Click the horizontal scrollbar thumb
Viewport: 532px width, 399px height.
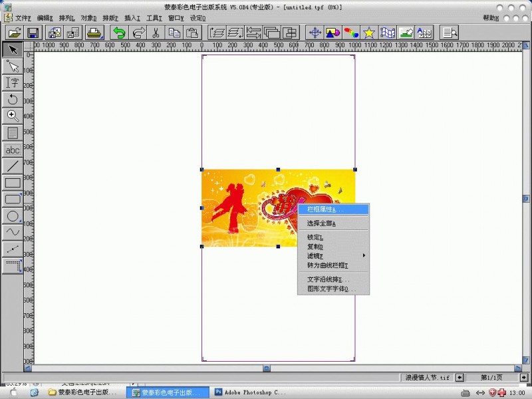coord(267,368)
